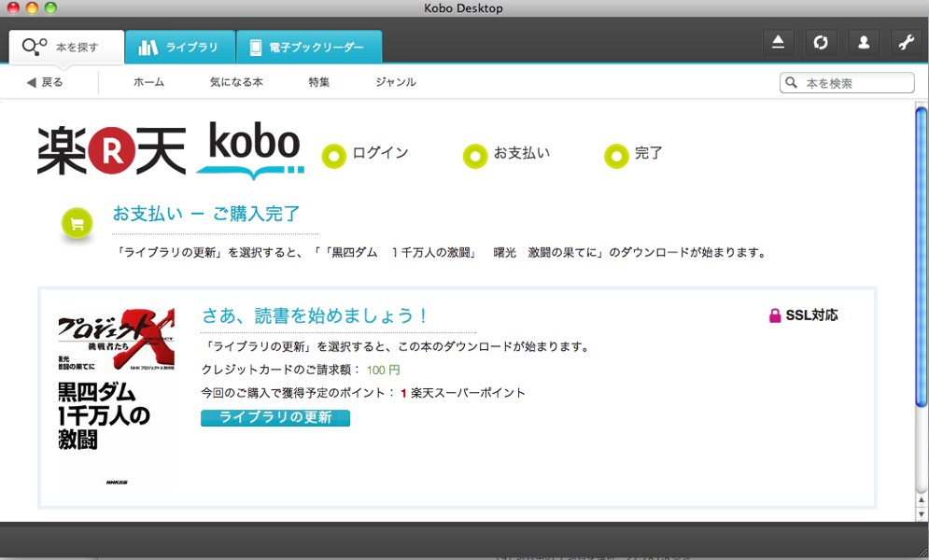Click the 黒四ダム book cover thumbnail

click(x=116, y=397)
